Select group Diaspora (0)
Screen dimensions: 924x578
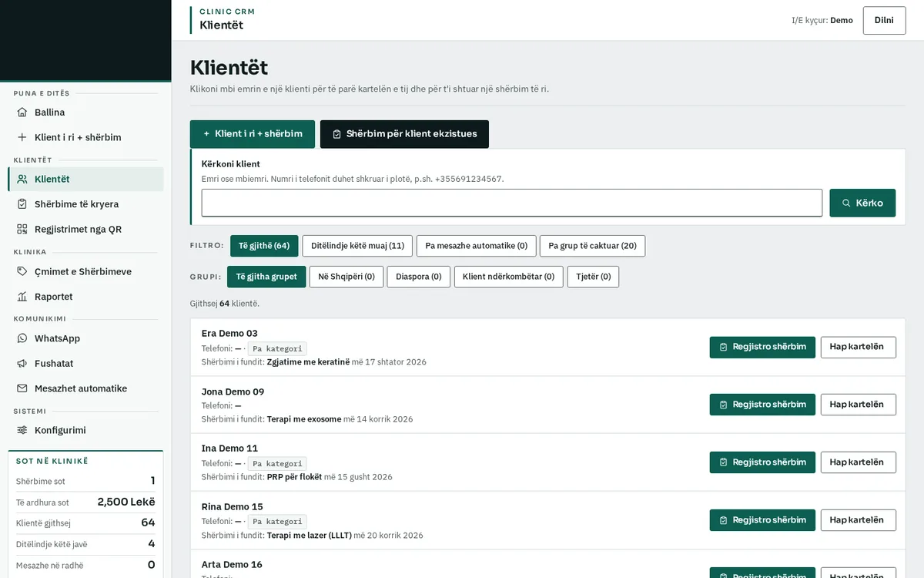point(419,277)
